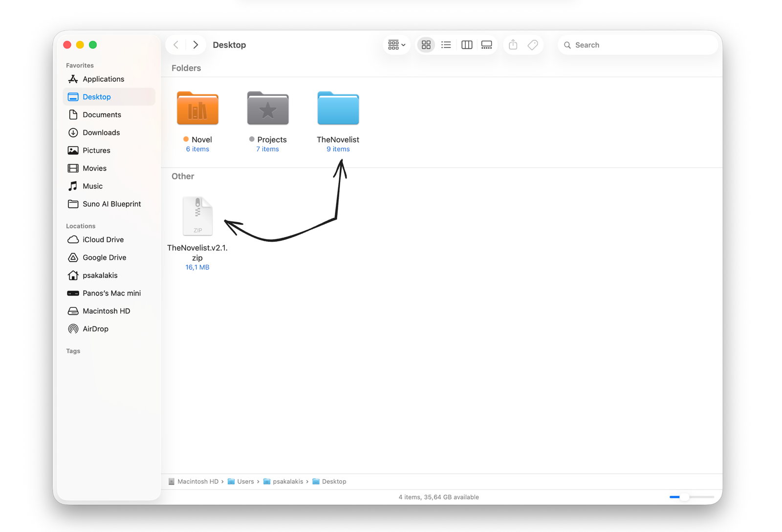
Task: Select Documents in Favorites sidebar
Action: tap(102, 115)
